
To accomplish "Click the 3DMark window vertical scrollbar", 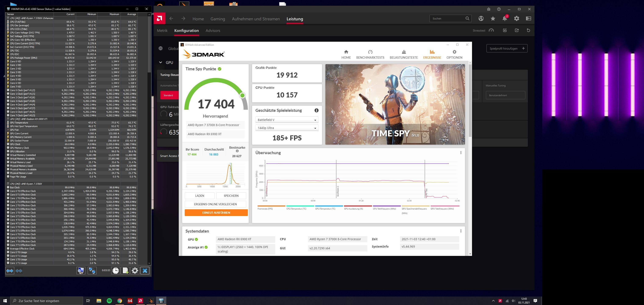I will click(470, 100).
